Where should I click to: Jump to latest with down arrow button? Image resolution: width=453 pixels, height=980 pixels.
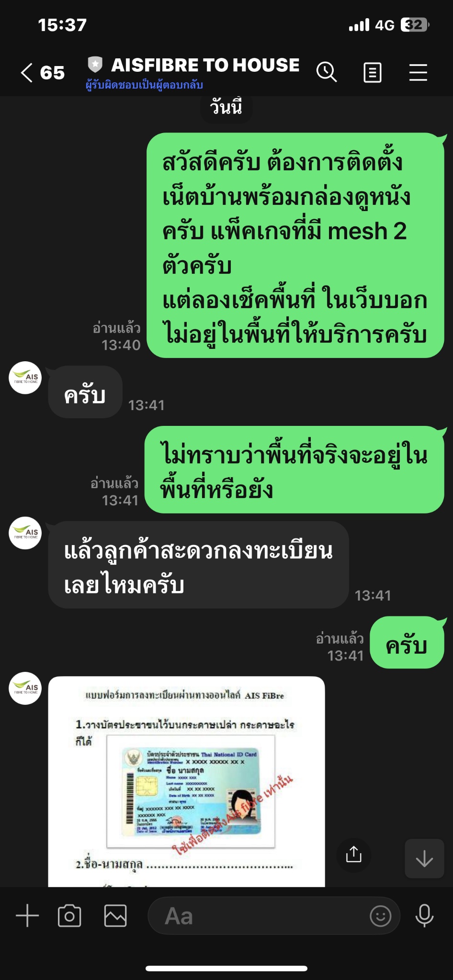pyautogui.click(x=424, y=858)
